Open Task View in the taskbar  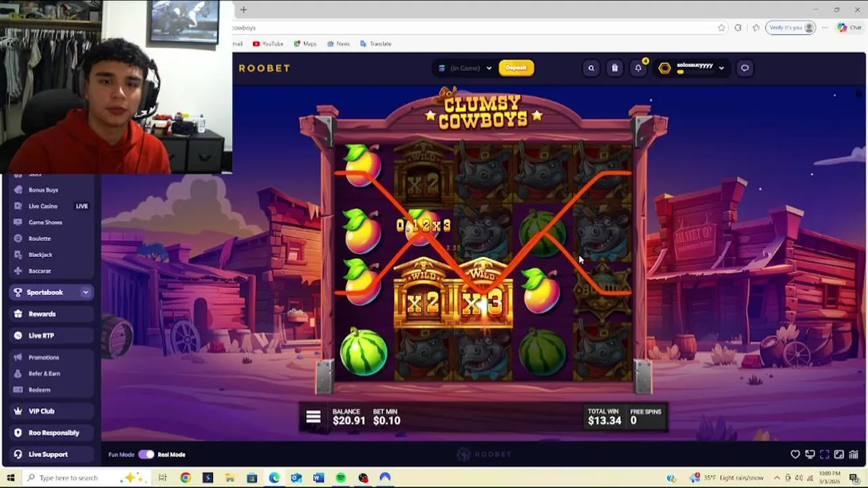pos(163,478)
